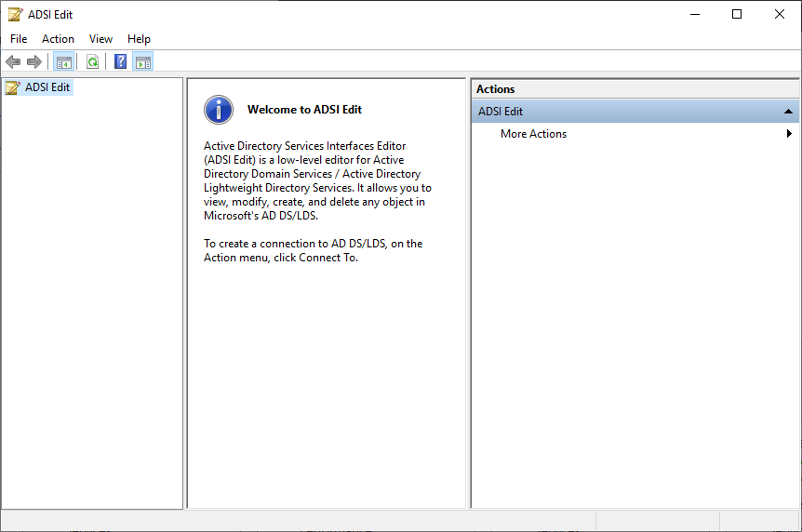The height and width of the screenshot is (532, 802).
Task: Click the ADSI Edit icon in the title bar
Action: point(15,14)
